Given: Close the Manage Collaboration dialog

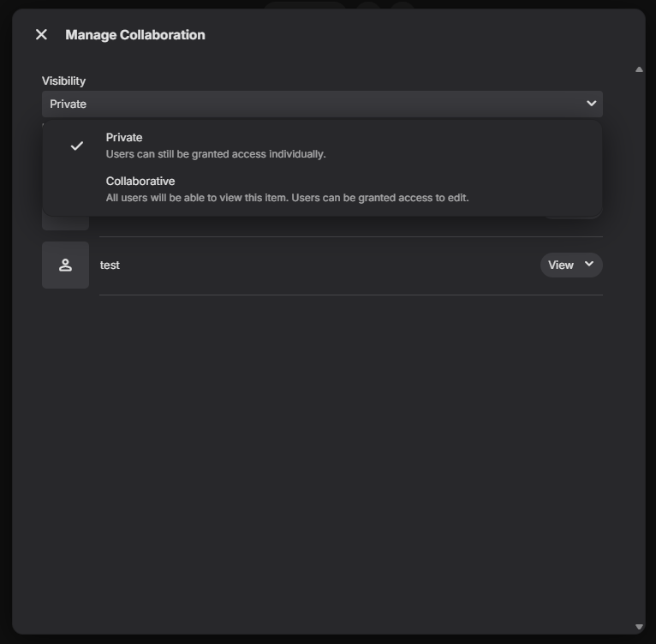Looking at the screenshot, I should (x=41, y=34).
